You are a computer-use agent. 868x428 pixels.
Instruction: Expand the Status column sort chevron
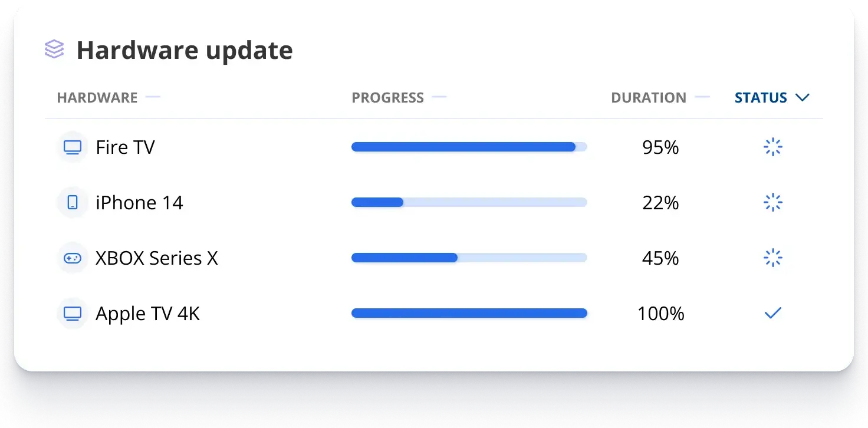(x=802, y=97)
